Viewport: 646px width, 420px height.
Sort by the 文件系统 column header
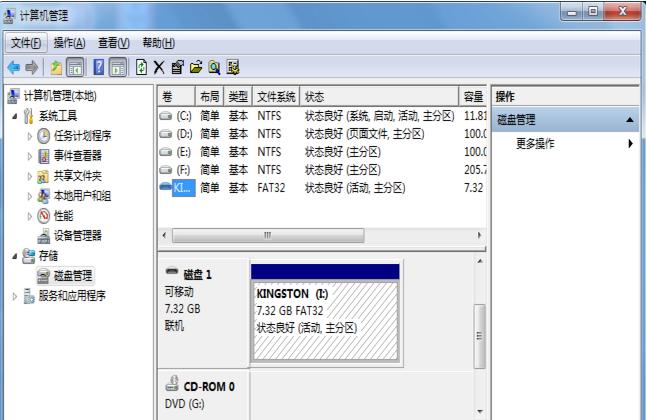tap(276, 97)
